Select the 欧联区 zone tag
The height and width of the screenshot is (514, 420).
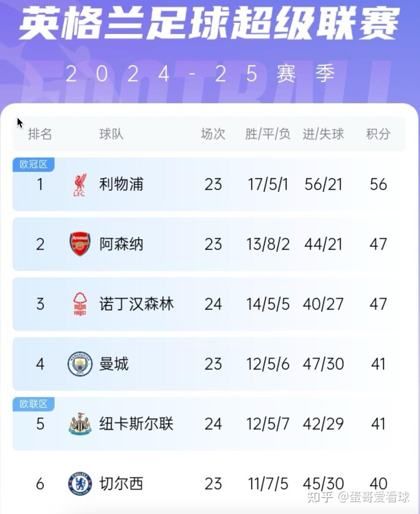(x=33, y=404)
